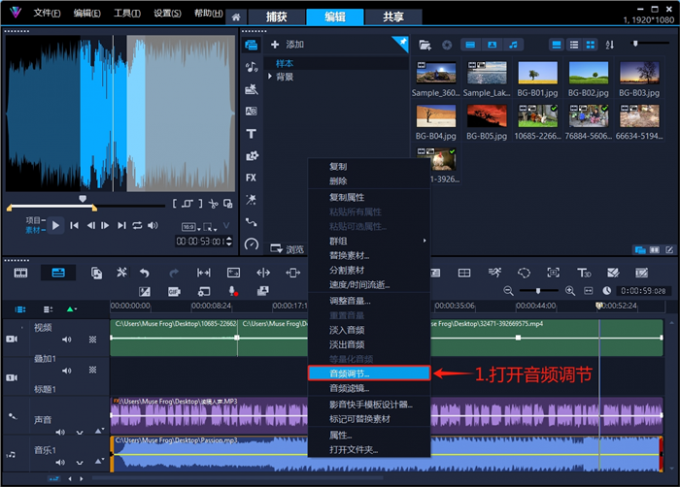The image size is (680, 487).
Task: Mute the 音乐1 music track speaker
Action: [x=60, y=463]
